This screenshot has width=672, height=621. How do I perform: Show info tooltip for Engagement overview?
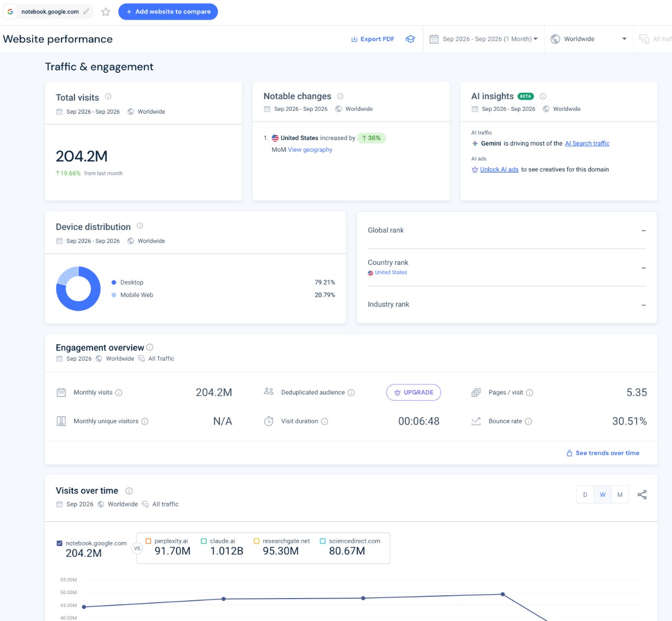coord(150,347)
